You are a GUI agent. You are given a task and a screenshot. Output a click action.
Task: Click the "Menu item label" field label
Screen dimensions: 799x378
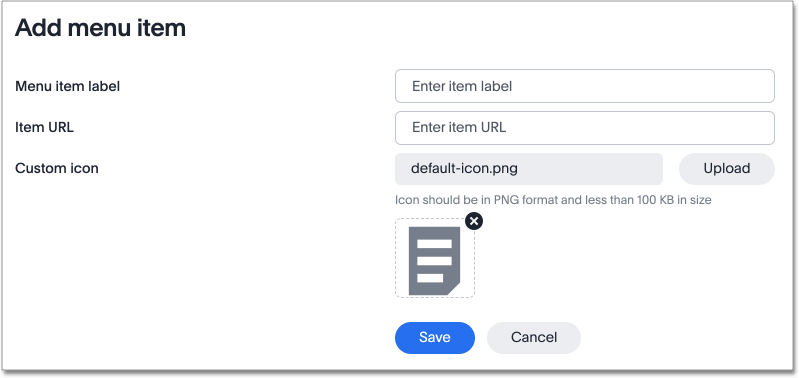pos(67,87)
